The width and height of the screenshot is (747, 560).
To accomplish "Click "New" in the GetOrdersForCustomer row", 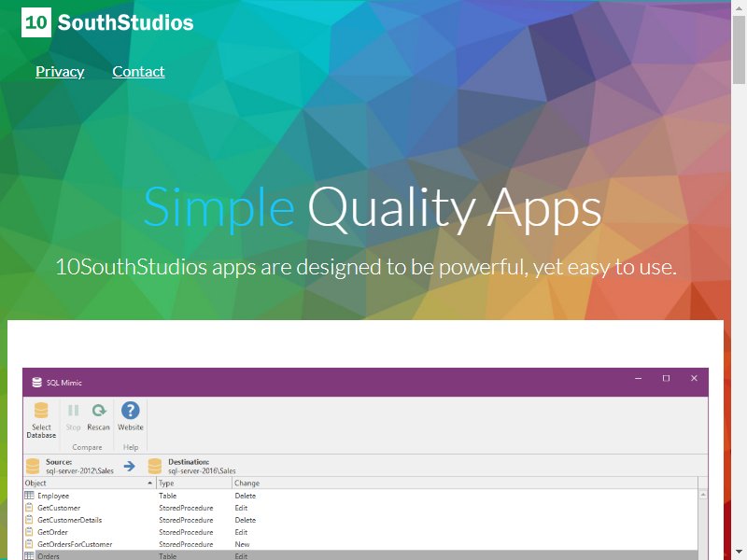I will point(242,544).
